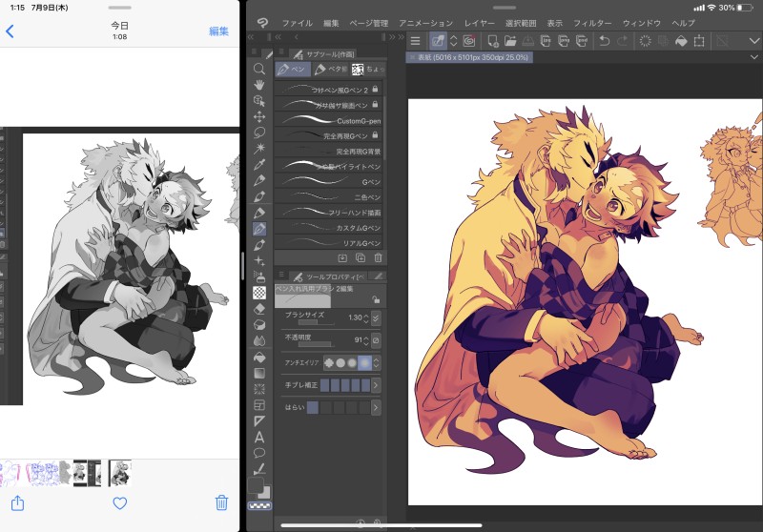Viewport: 763px width, 532px height.
Task: Share the photo in Photos app
Action: (x=17, y=502)
